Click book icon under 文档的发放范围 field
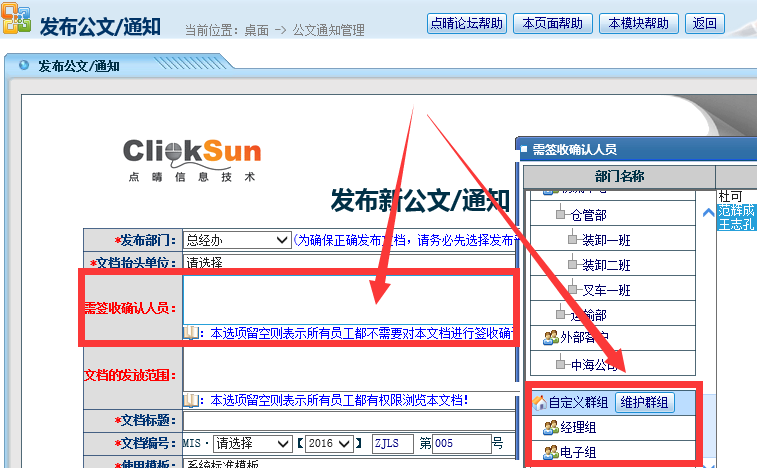The image size is (757, 468). [190, 400]
